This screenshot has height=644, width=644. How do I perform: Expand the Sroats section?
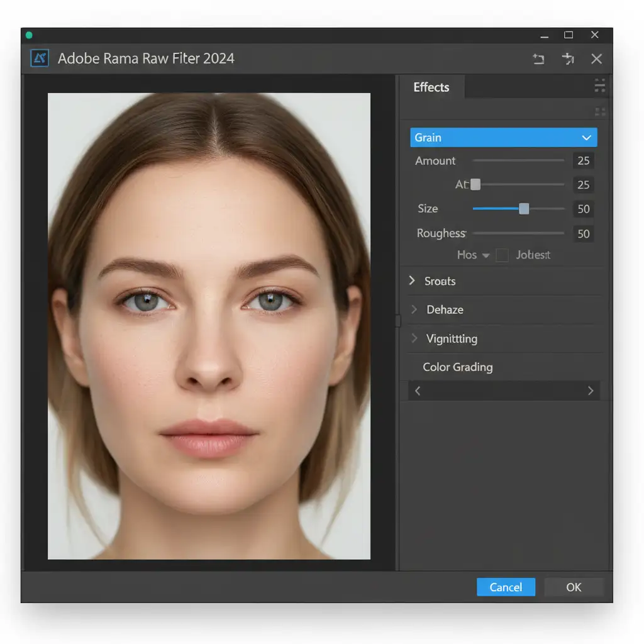tap(413, 280)
